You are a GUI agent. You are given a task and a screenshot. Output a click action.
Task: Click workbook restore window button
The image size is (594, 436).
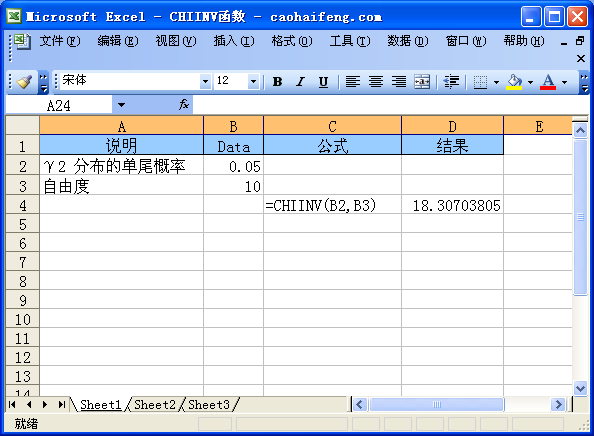(580, 41)
